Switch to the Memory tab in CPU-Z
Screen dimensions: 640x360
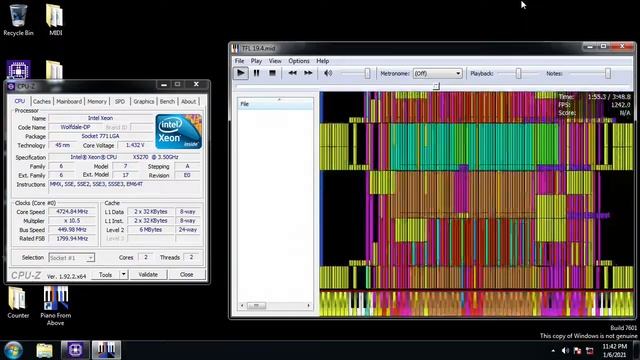click(97, 102)
